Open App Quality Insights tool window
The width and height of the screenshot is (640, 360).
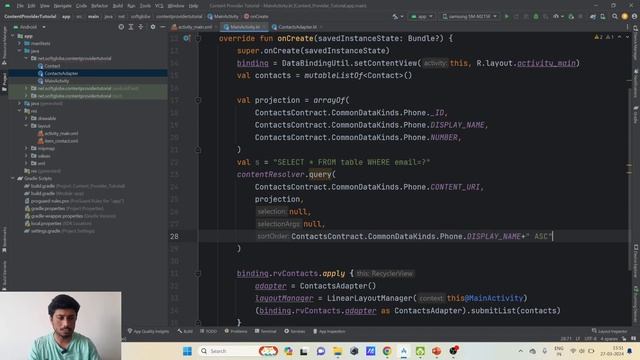(148, 331)
